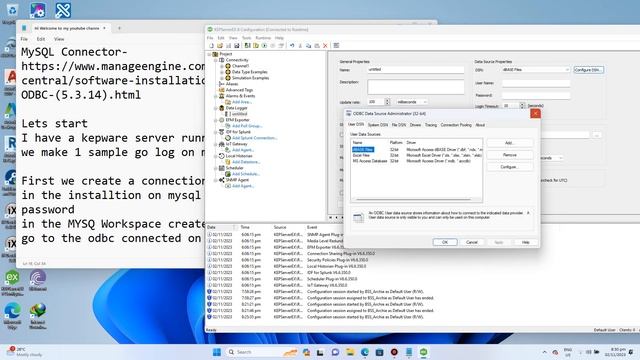Viewport: 640px width, 360px height.
Task: Click Configure button in ODBC dialog
Action: pyautogui.click(x=509, y=167)
